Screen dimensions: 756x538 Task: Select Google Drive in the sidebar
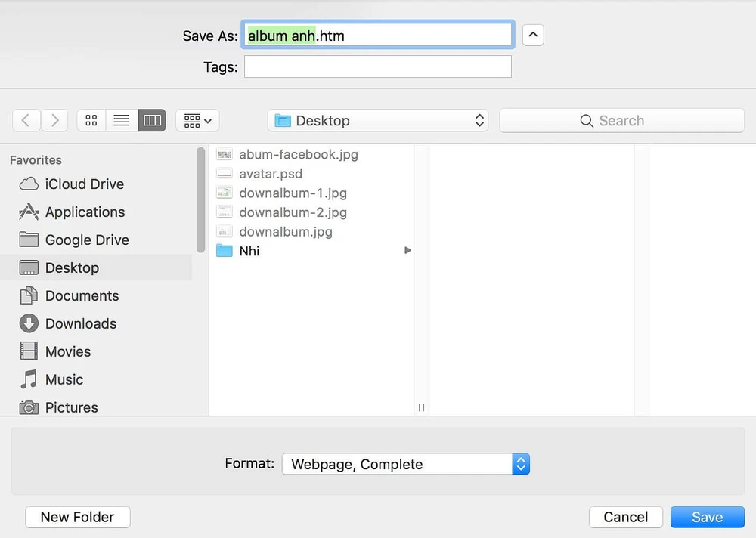[x=87, y=240]
